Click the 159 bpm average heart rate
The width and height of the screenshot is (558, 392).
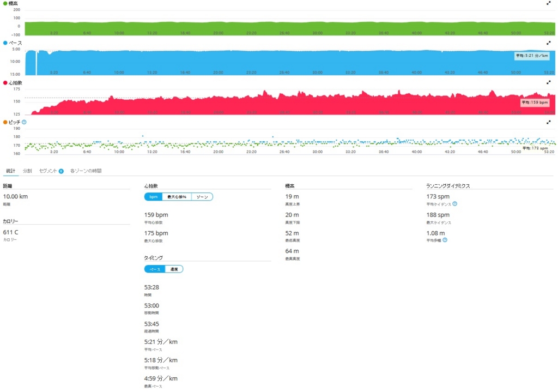(156, 215)
